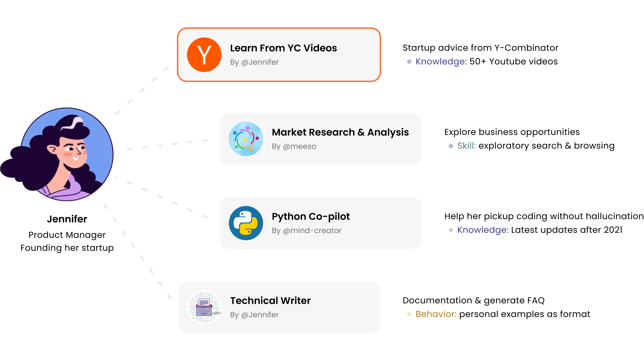Click the Skill: exploratory search & browsing text
Viewport: 644px width, 362px height.
536,146
